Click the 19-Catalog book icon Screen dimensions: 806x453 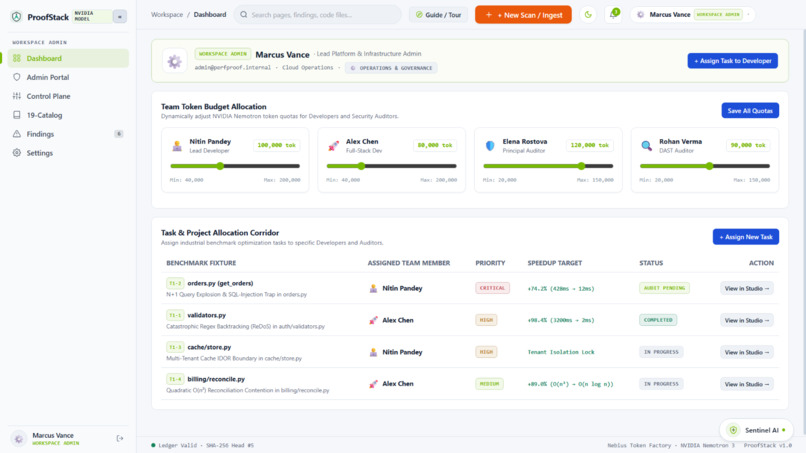[x=17, y=115]
